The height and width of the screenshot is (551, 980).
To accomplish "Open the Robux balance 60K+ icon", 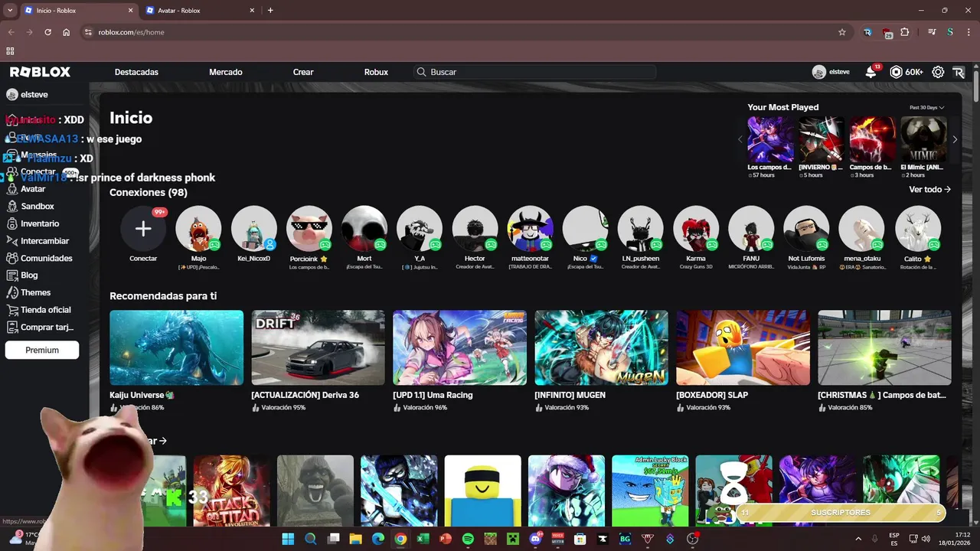I will pyautogui.click(x=906, y=72).
